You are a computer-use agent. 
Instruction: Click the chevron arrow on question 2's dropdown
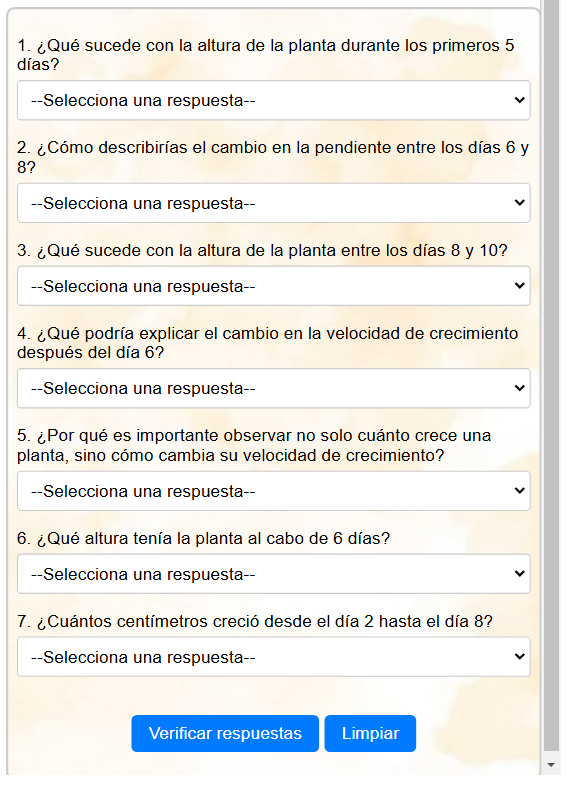[x=520, y=203]
